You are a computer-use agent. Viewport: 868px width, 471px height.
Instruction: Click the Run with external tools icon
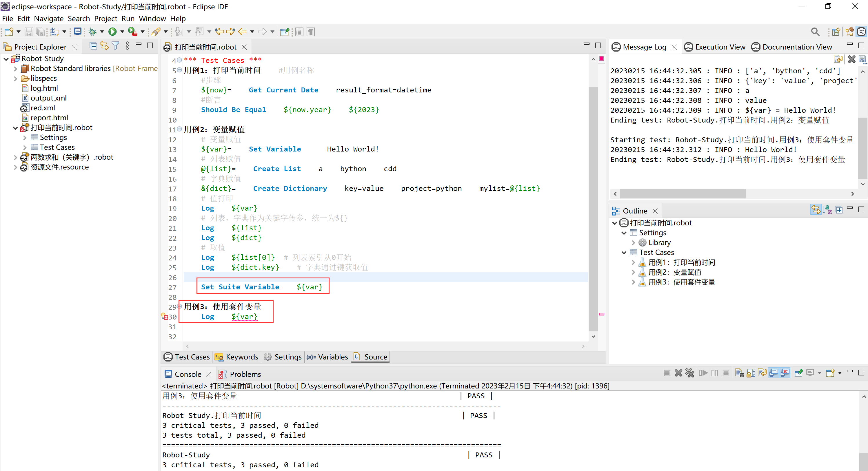pos(132,32)
